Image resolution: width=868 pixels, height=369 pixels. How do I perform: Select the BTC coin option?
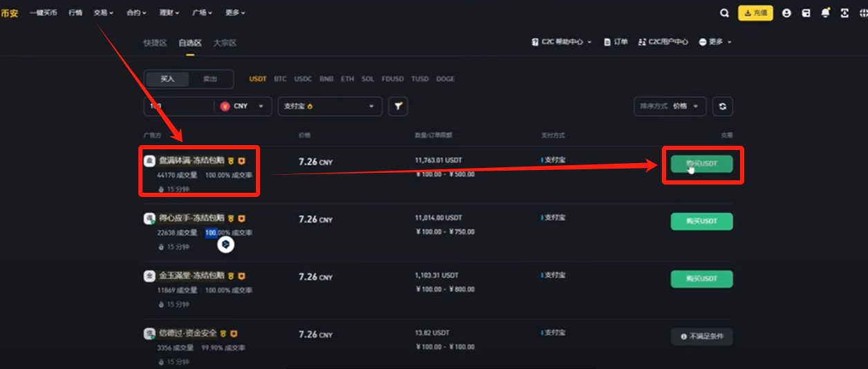(x=280, y=79)
